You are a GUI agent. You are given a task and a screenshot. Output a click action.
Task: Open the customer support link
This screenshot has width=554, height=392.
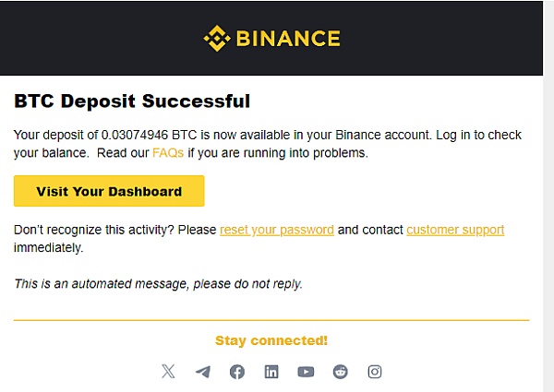pyautogui.click(x=455, y=230)
